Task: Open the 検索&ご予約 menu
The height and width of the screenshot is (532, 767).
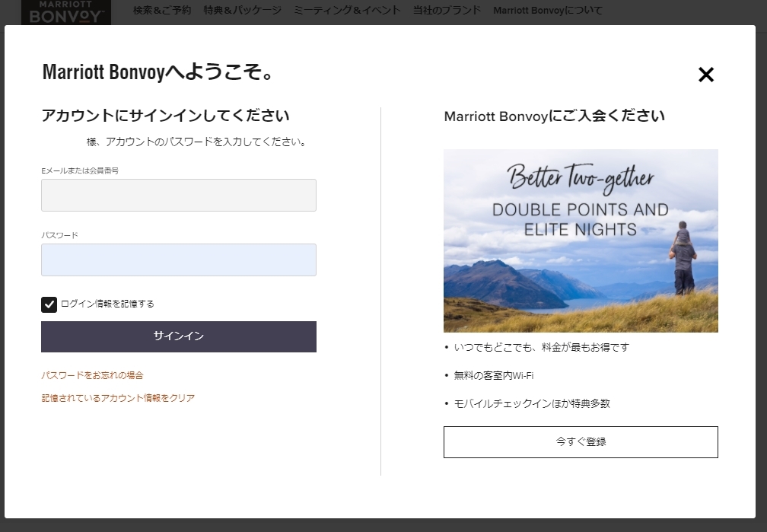Action: [x=162, y=11]
